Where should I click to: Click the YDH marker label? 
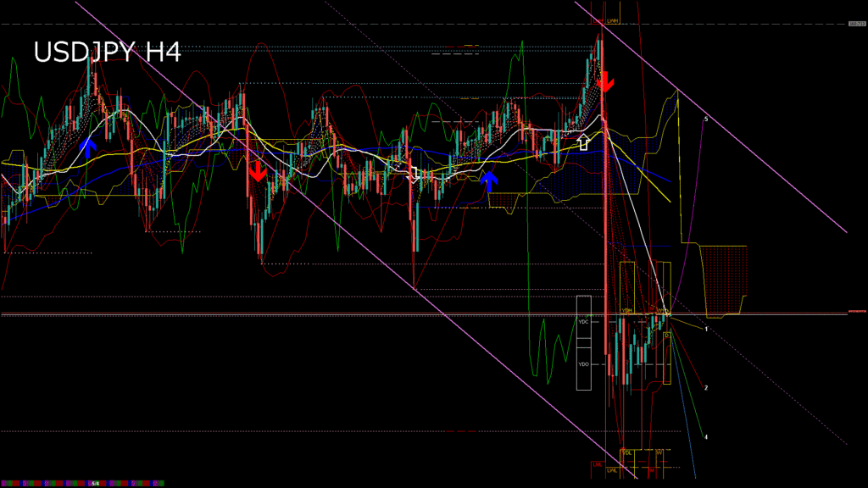(x=626, y=311)
